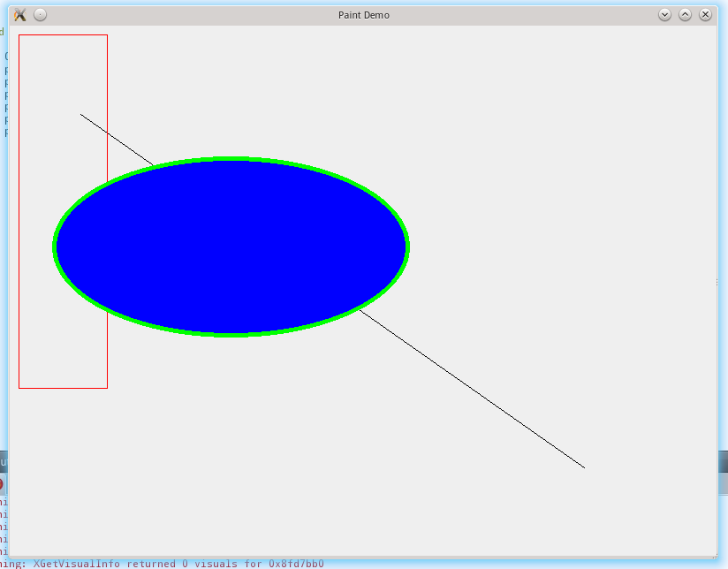This screenshot has width=728, height=569.
Task: Minimize the Paint Demo window
Action: coord(664,15)
